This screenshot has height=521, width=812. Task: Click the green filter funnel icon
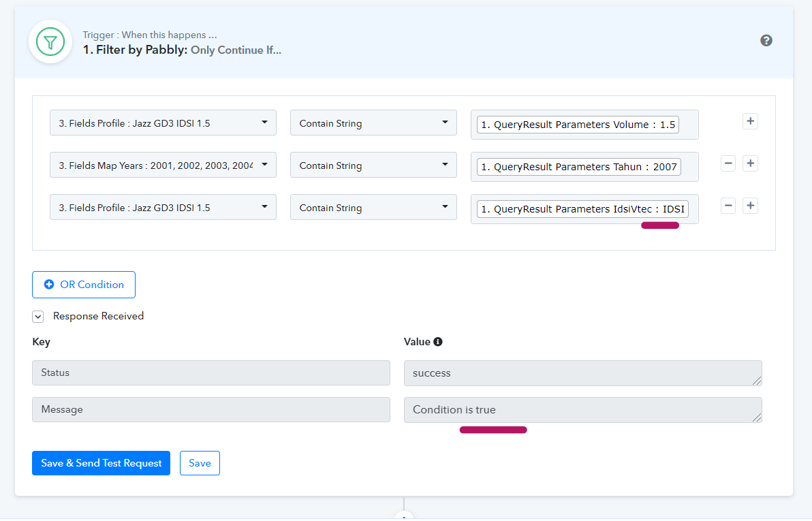click(x=50, y=42)
